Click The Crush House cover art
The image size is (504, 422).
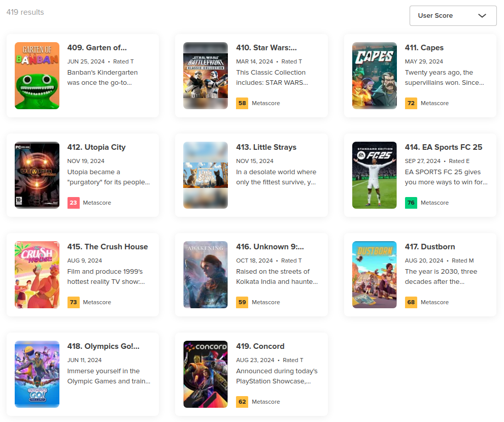tap(37, 275)
